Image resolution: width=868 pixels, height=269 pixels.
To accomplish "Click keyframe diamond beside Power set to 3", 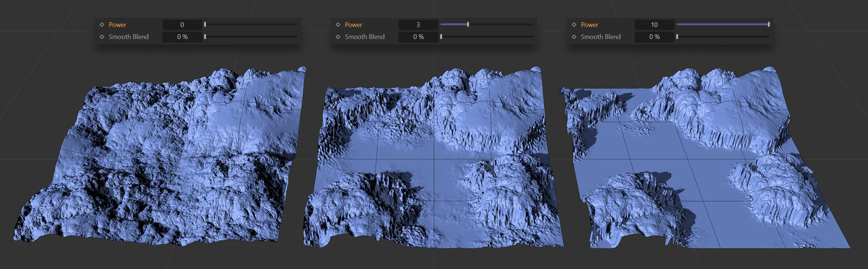I will click(x=338, y=25).
